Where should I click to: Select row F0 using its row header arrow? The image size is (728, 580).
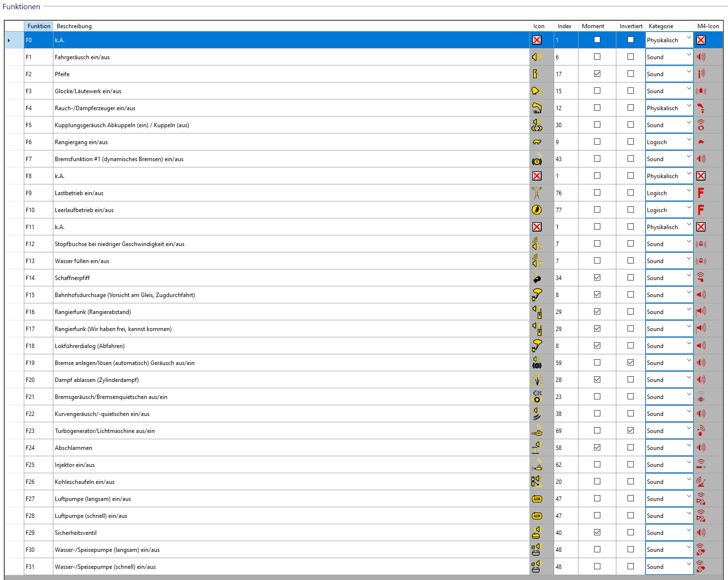[x=9, y=40]
